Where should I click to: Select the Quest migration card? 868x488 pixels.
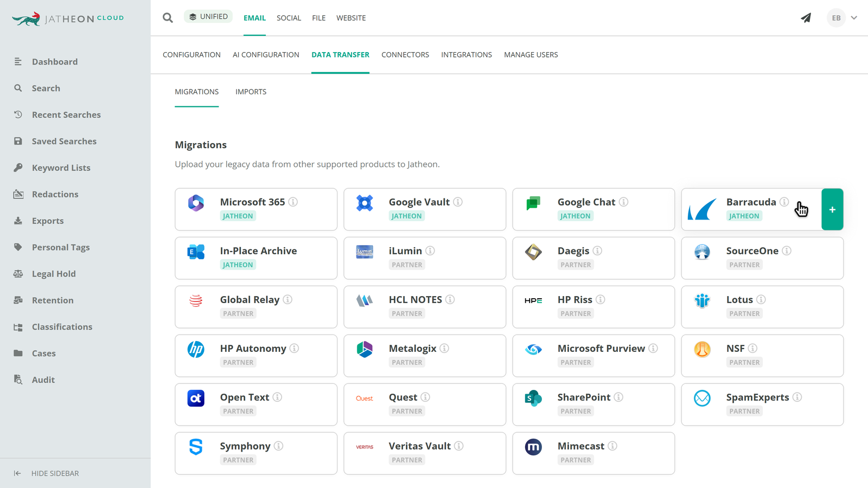point(425,404)
